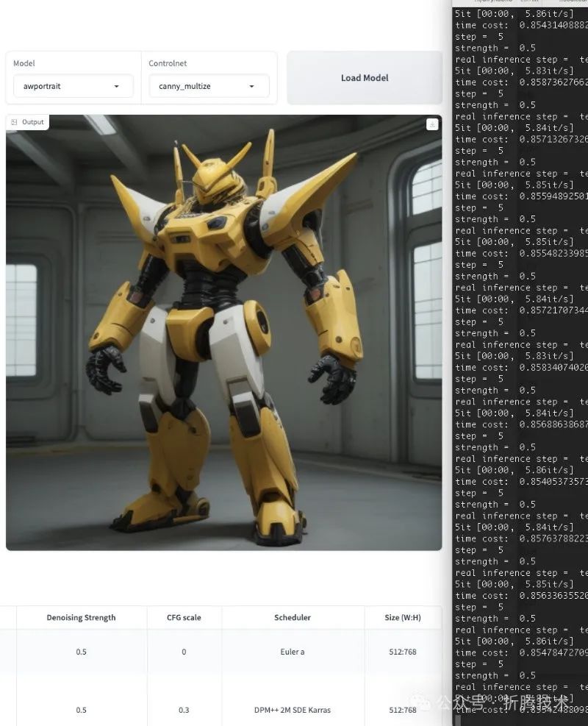Select the Denoising Strength column header
Viewport: 588px width, 726px height.
pyautogui.click(x=81, y=618)
